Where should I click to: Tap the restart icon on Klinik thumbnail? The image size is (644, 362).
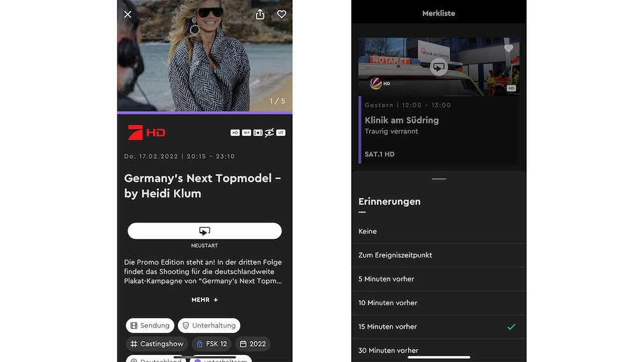(x=439, y=68)
